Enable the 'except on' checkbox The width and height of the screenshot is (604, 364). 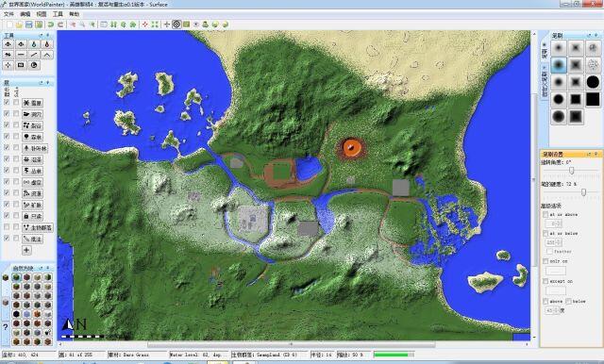[x=545, y=281]
